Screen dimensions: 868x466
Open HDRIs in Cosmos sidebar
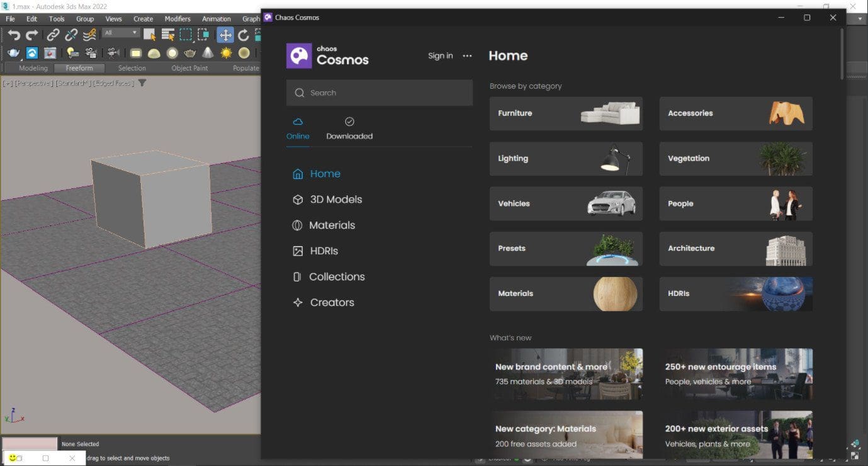tap(315, 251)
